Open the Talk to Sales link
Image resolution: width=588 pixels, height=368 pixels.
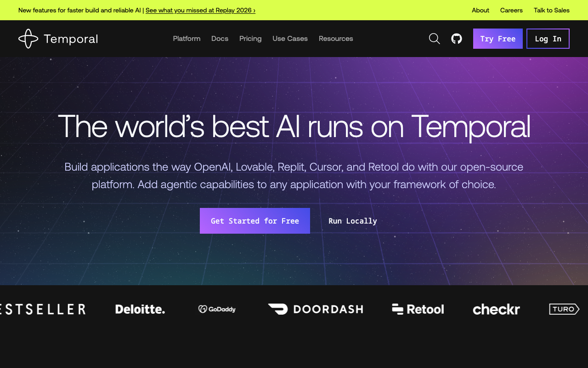coord(552,10)
